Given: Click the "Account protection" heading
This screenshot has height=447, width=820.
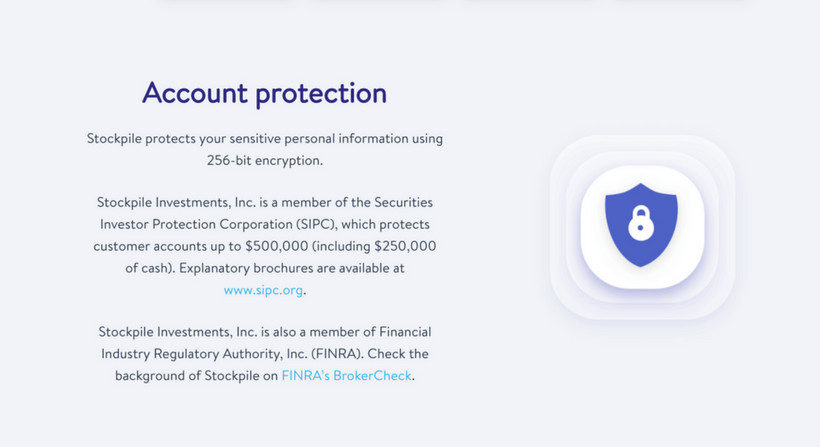Looking at the screenshot, I should click(x=264, y=93).
